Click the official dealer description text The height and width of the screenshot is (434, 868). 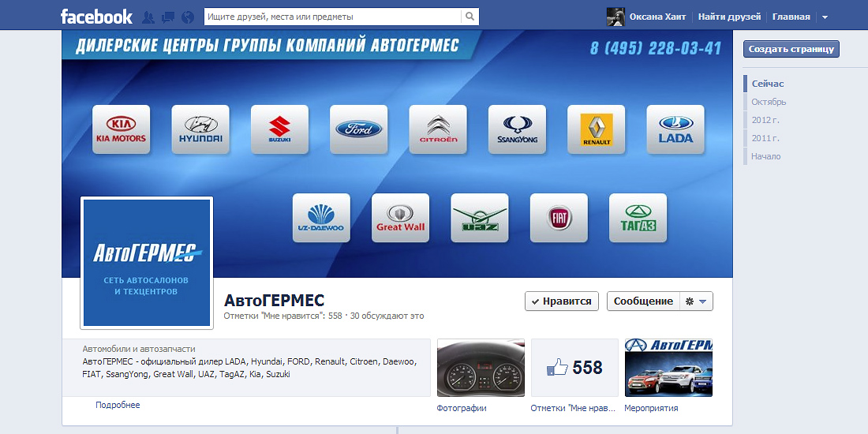coord(249,369)
